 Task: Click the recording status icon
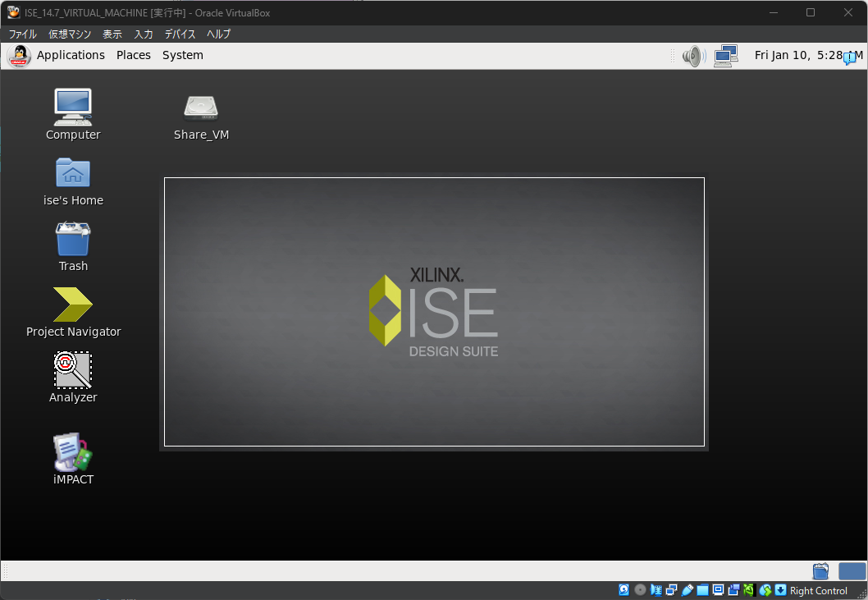[733, 590]
